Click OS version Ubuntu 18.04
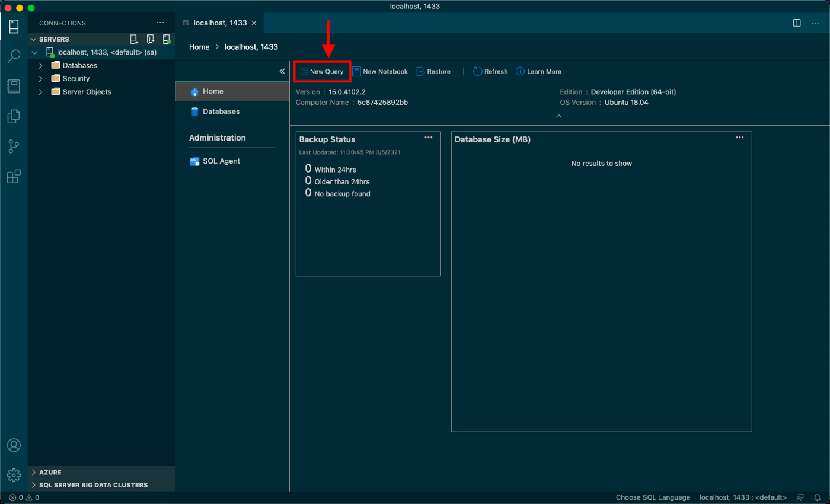 pyautogui.click(x=625, y=102)
